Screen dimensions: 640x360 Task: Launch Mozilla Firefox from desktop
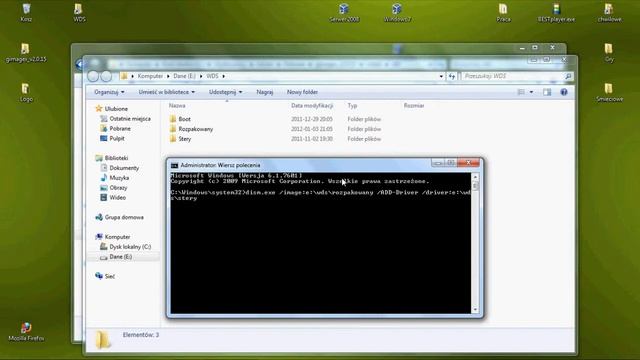[x=26, y=331]
